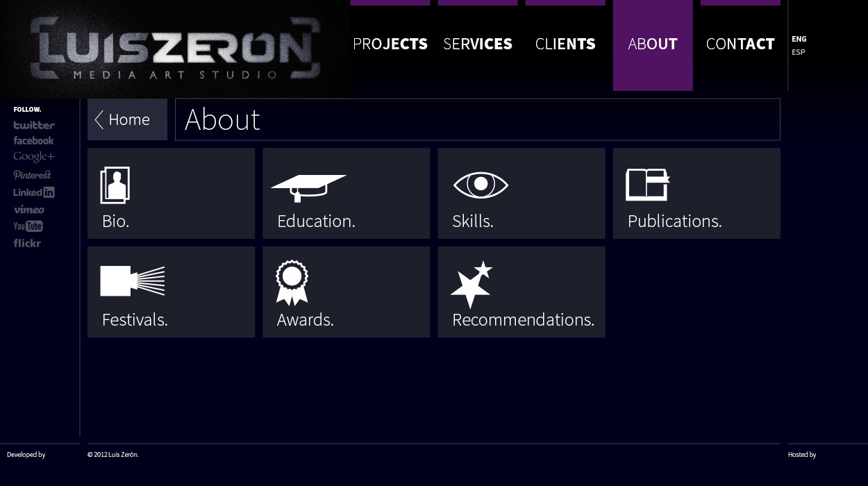The width and height of the screenshot is (868, 486).
Task: Click the FOLLOW. sidebar label
Action: [x=27, y=110]
